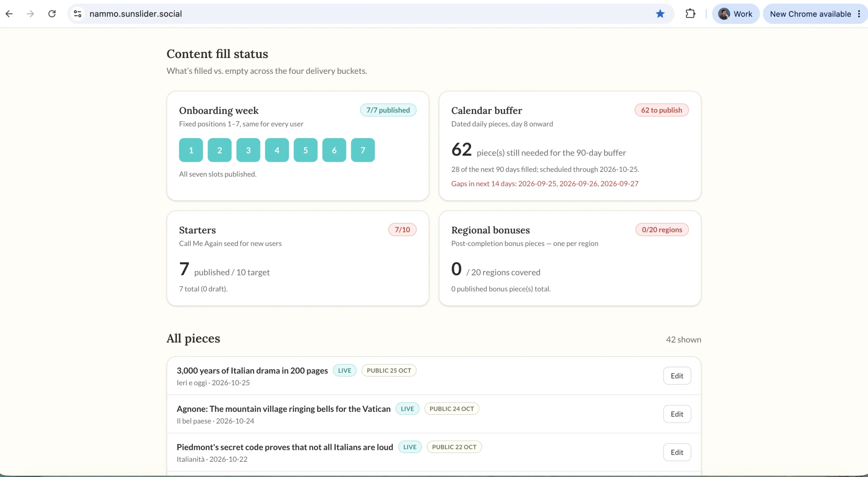Viewport: 868px width, 477px height.
Task: Click the 'Onboarding week' card heading
Action: click(x=219, y=110)
